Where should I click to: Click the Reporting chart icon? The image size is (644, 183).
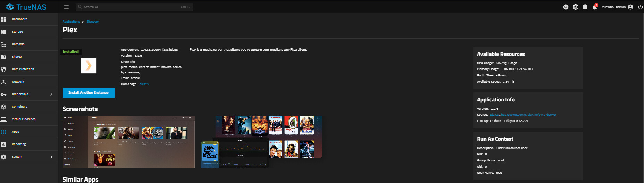click(3, 144)
